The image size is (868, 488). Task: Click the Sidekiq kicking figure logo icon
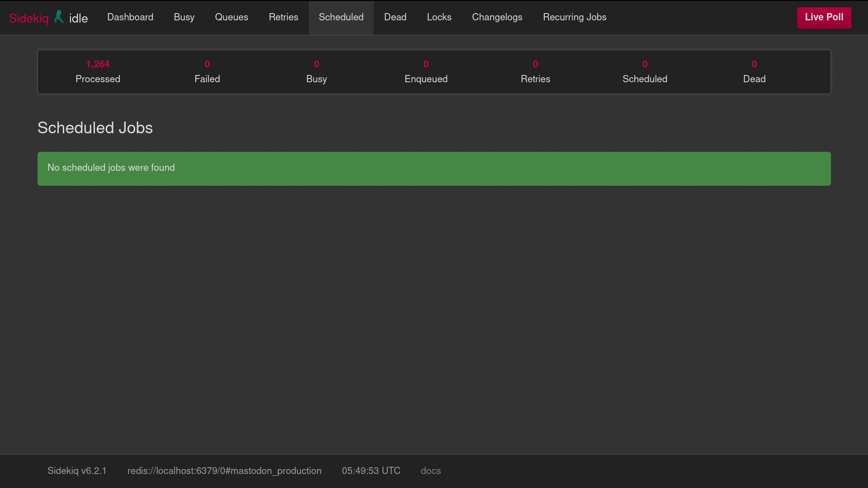click(59, 17)
